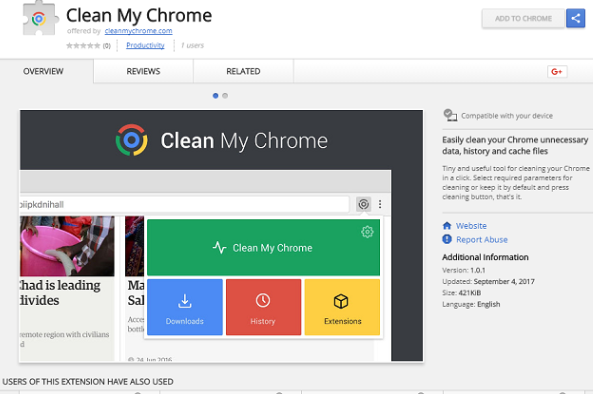Click the 'had is leading divides' news headline

coord(60,293)
